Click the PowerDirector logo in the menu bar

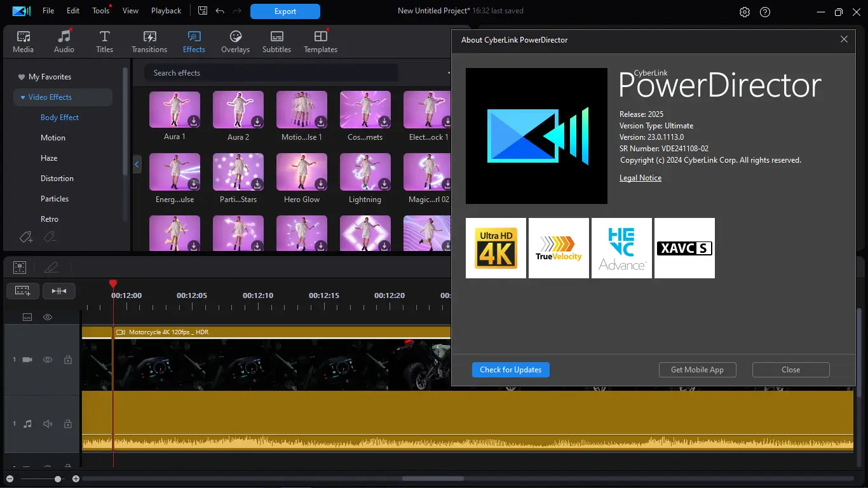21,11
